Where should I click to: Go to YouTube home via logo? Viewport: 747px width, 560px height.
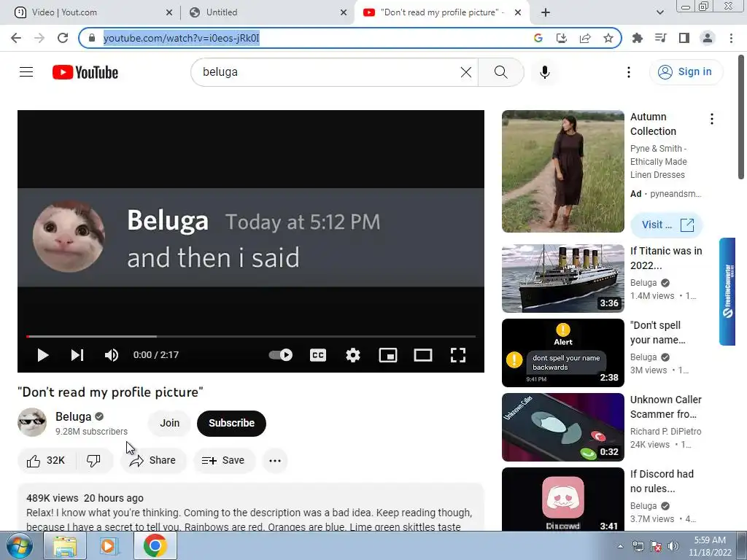[x=85, y=72]
